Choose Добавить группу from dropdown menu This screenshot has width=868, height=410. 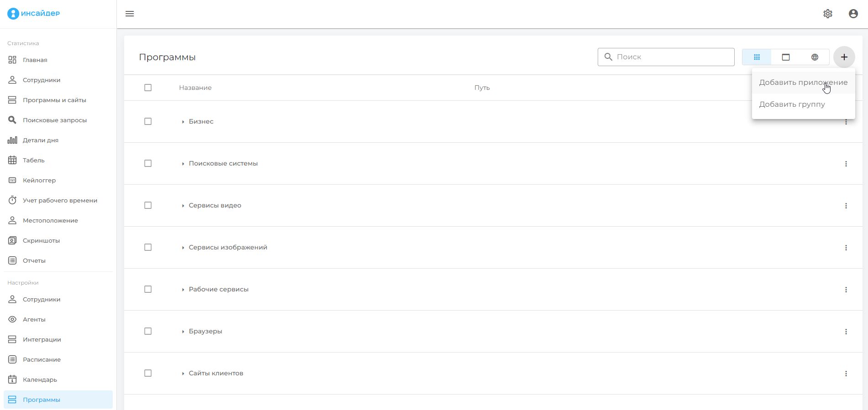(792, 104)
